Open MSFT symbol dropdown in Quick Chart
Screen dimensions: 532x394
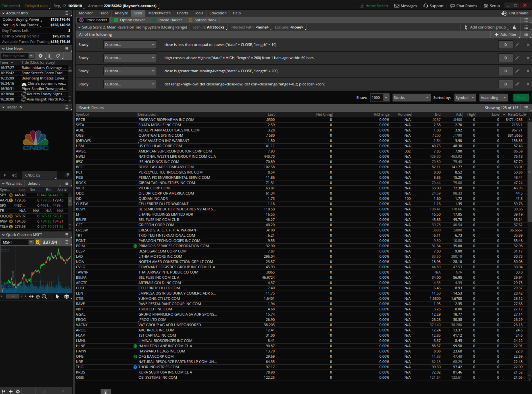point(31,242)
